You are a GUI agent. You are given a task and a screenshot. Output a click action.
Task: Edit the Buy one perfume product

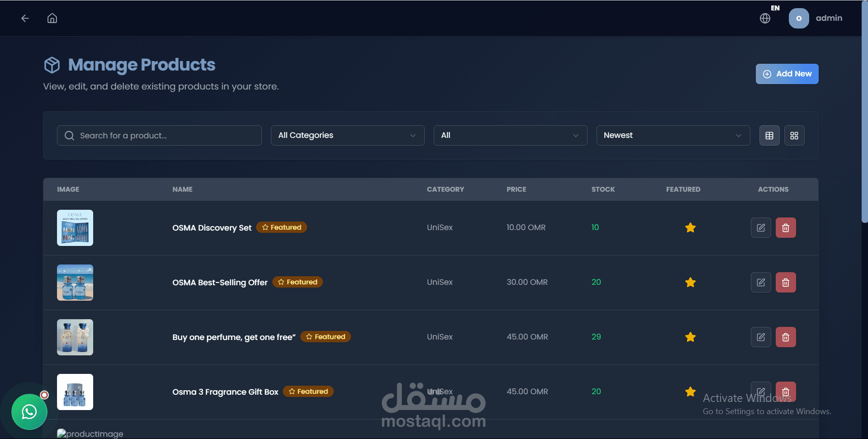(x=761, y=337)
